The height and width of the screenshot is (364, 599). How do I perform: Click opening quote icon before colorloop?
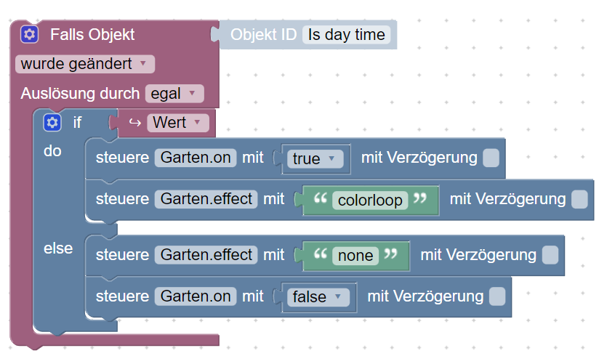click(x=318, y=200)
